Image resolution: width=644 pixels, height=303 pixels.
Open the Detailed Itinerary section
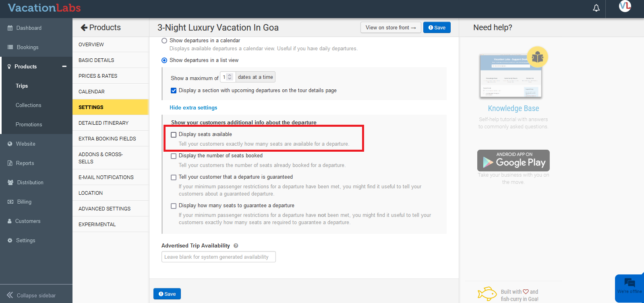tap(104, 123)
